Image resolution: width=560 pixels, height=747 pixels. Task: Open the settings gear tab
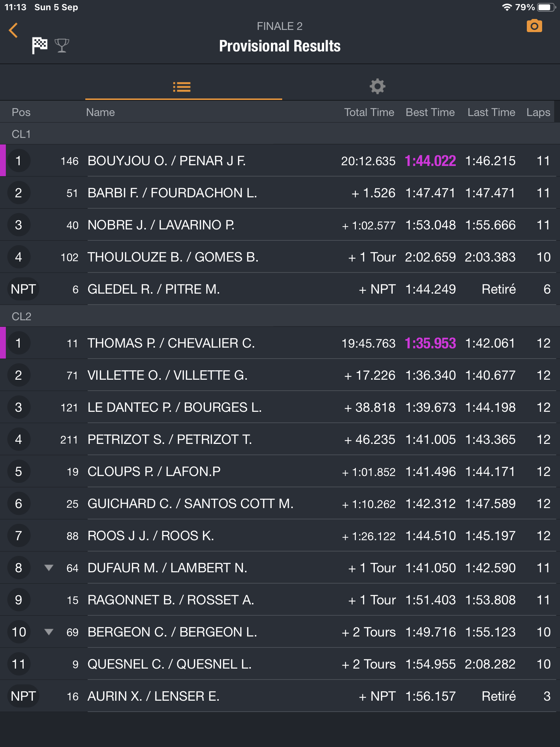377,86
